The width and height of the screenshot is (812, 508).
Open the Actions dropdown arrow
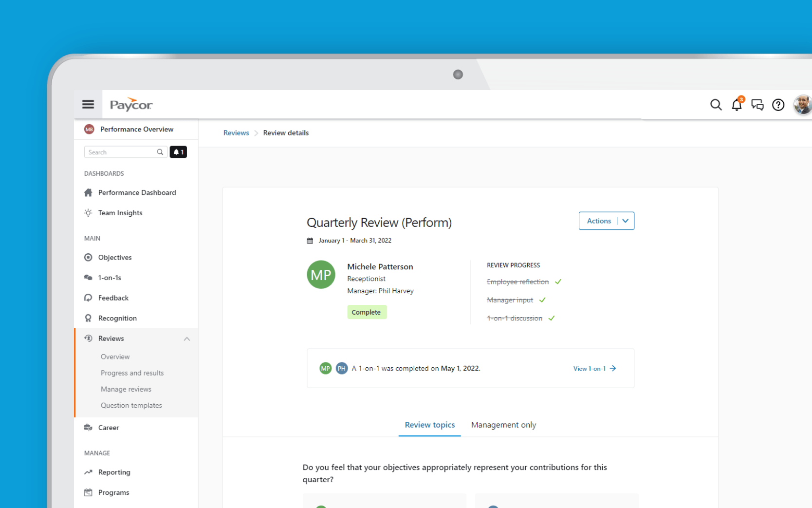[x=626, y=221]
